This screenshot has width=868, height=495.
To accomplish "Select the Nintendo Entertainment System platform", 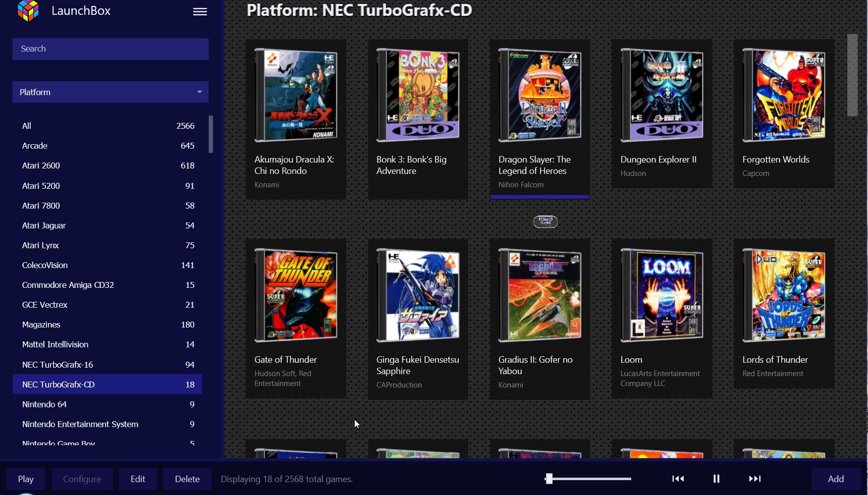I will [107, 424].
